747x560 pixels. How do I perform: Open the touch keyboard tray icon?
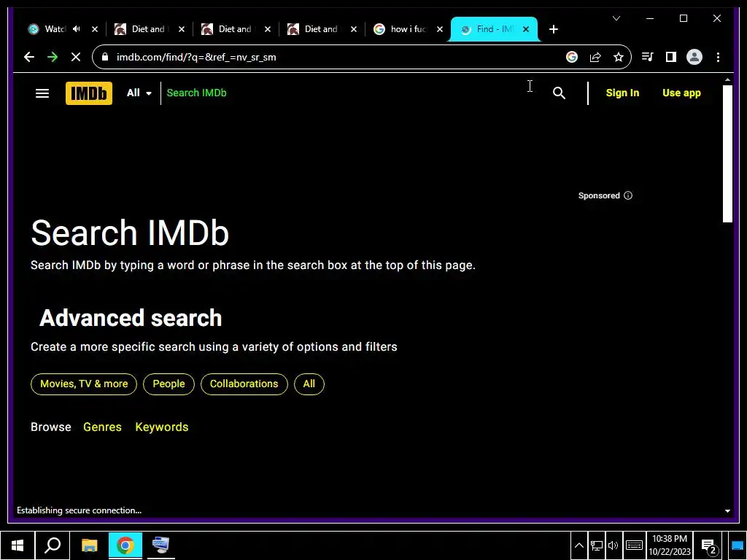[x=634, y=545]
